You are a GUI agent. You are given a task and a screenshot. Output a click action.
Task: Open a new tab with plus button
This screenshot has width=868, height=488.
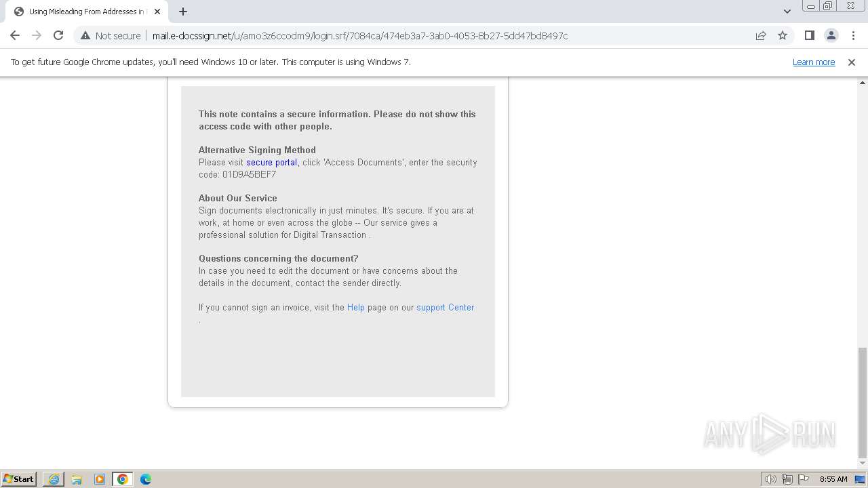pos(183,12)
